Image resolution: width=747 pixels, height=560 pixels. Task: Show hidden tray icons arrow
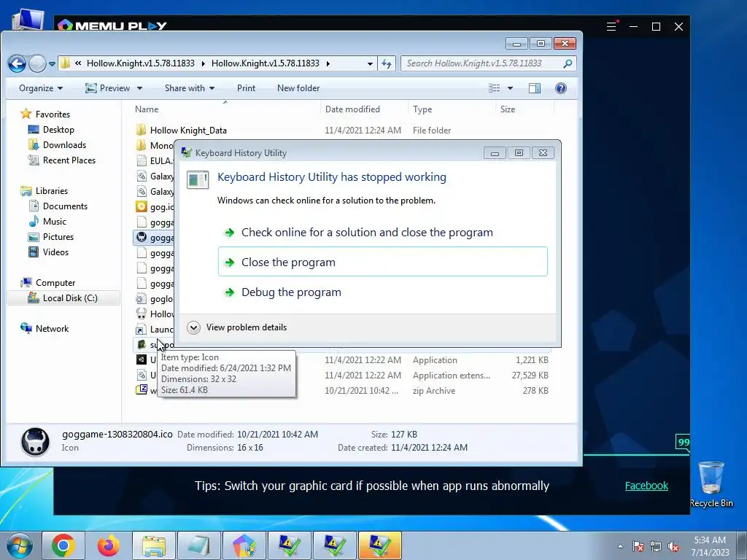pyautogui.click(x=620, y=546)
